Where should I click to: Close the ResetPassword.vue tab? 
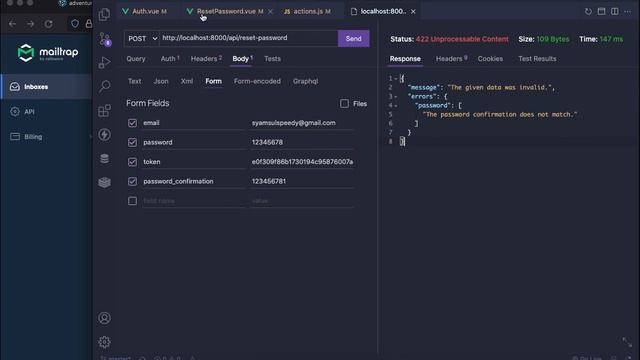(270, 11)
